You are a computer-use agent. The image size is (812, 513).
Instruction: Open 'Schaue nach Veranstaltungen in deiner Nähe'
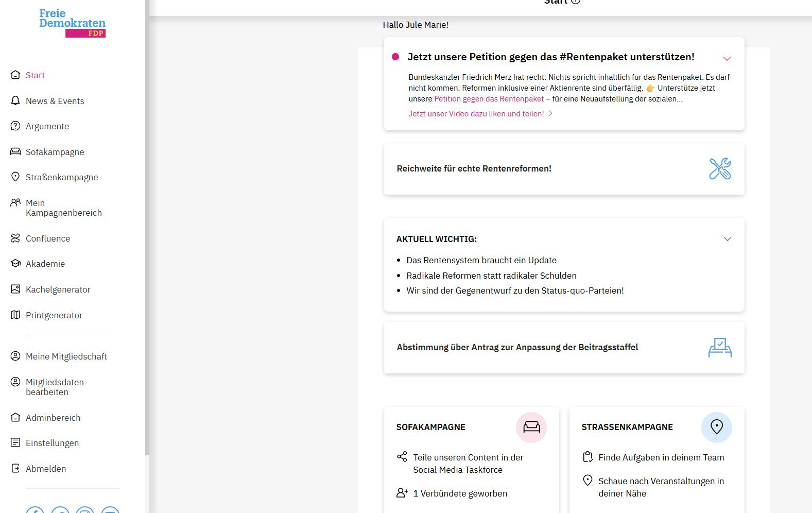click(661, 487)
